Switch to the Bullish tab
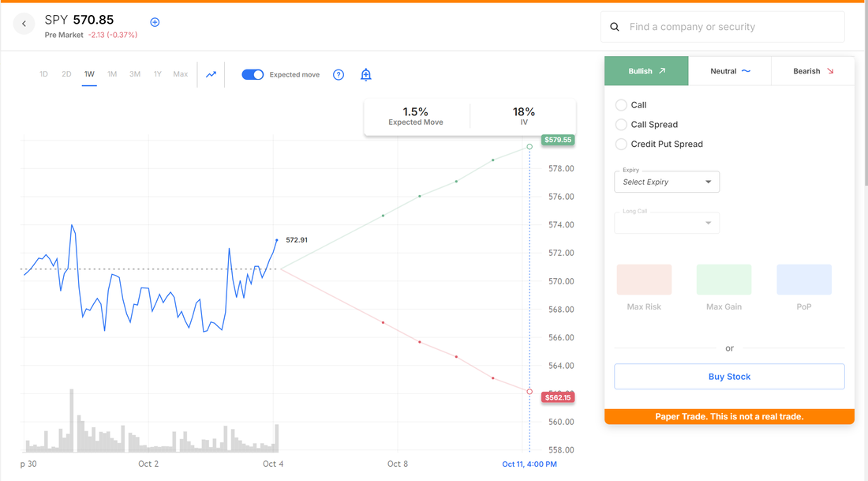This screenshot has height=481, width=868. (646, 71)
